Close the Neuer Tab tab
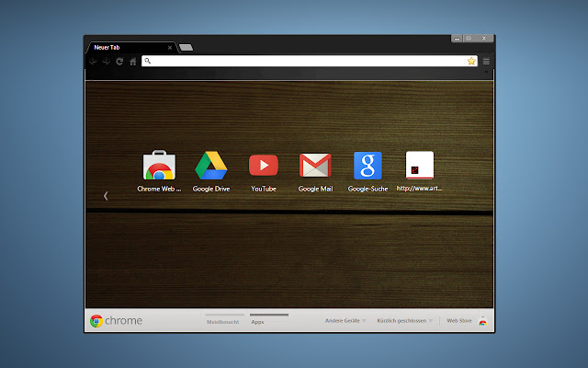The image size is (588, 368). (x=170, y=48)
